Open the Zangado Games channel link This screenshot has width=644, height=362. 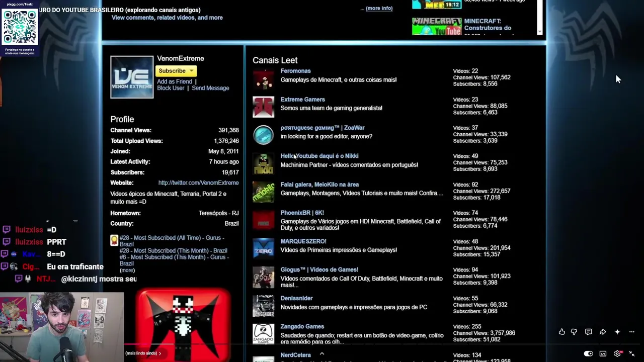pos(302,326)
